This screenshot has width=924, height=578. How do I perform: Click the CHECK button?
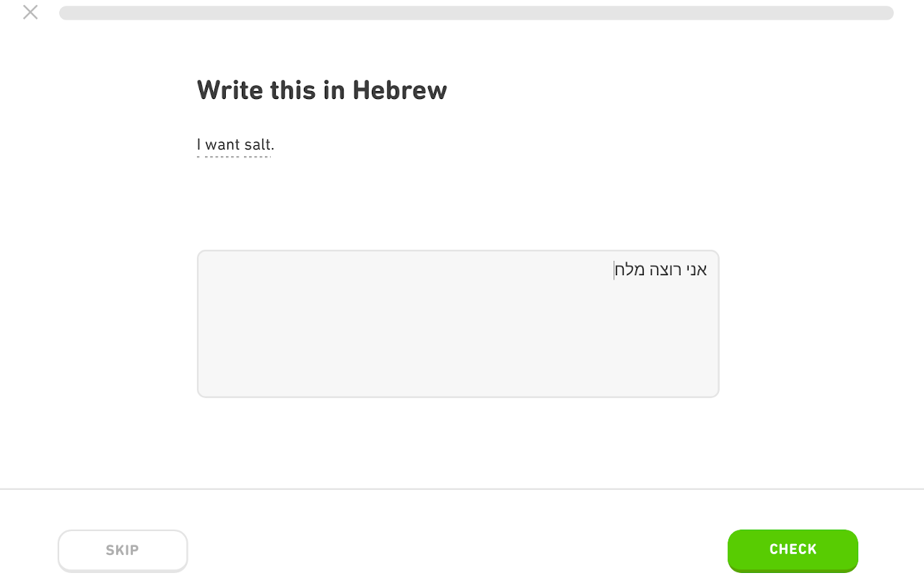(793, 550)
